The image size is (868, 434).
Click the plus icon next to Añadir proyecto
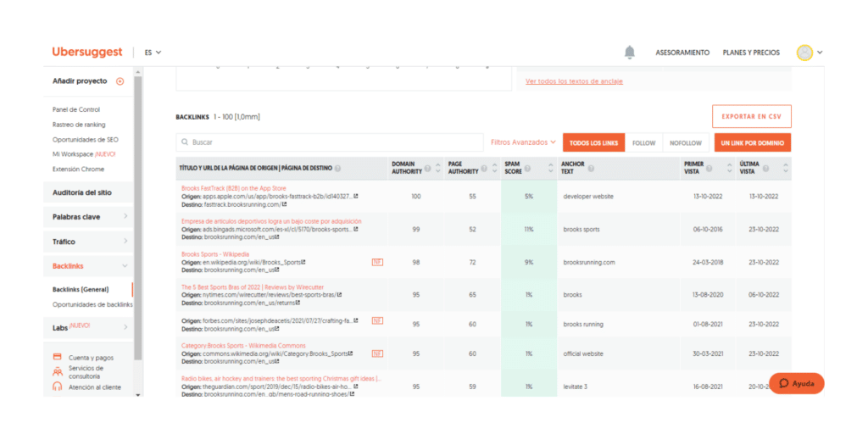click(x=120, y=81)
